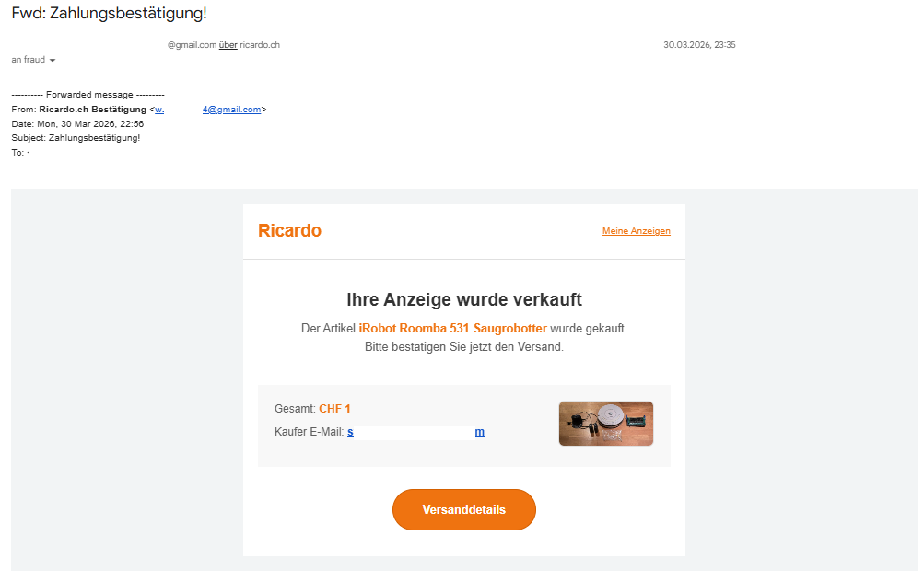
Task: Open the Meine Anzeigen link
Action: point(636,231)
